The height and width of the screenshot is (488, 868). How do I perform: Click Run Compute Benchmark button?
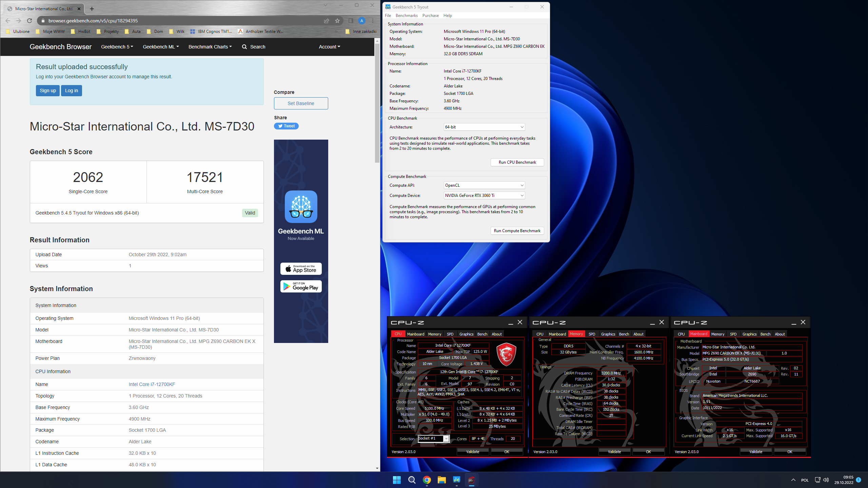pyautogui.click(x=517, y=231)
